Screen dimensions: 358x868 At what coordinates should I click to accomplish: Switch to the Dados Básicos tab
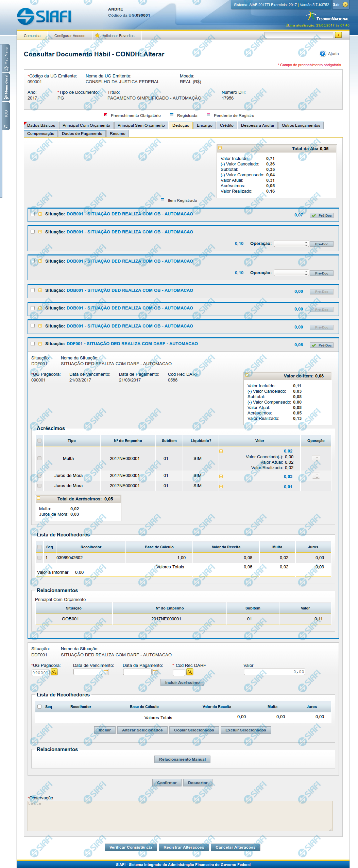point(41,125)
